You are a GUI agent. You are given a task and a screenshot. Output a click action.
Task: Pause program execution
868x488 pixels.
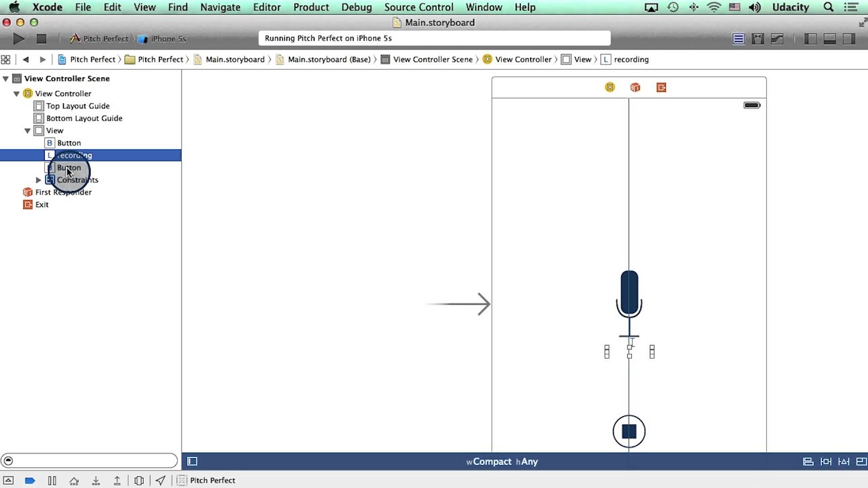[52, 481]
